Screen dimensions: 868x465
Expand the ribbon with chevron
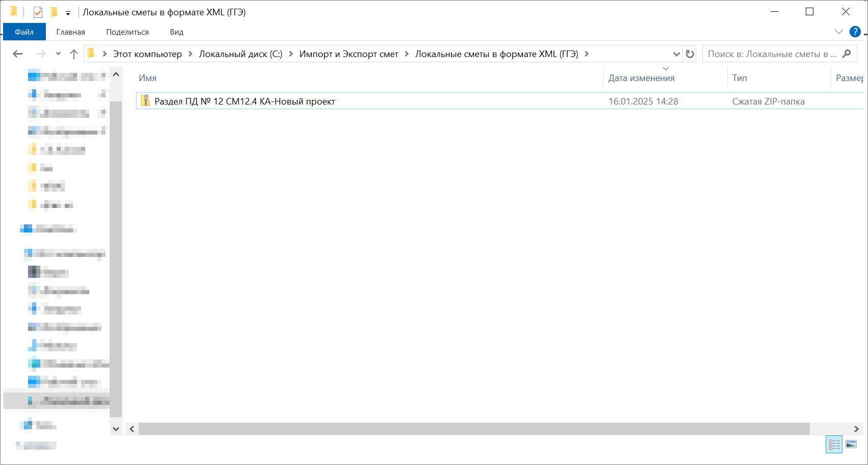[x=838, y=32]
